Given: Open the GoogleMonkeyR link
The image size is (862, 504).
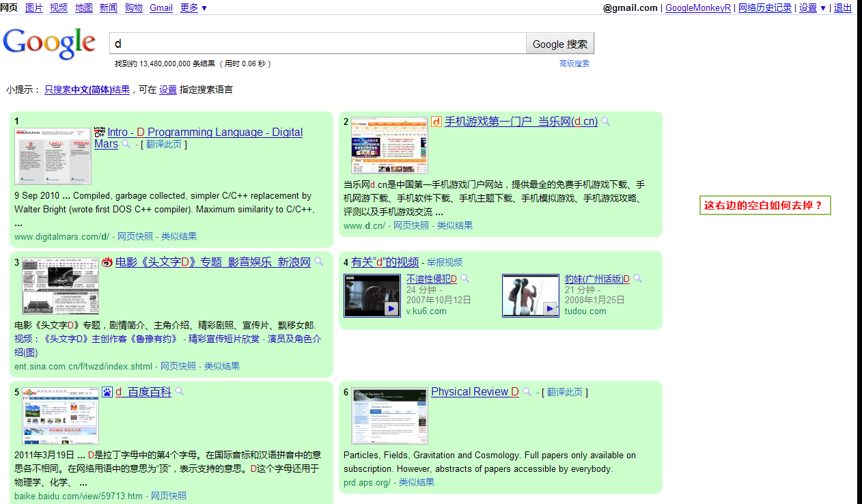Looking at the screenshot, I should click(x=698, y=8).
